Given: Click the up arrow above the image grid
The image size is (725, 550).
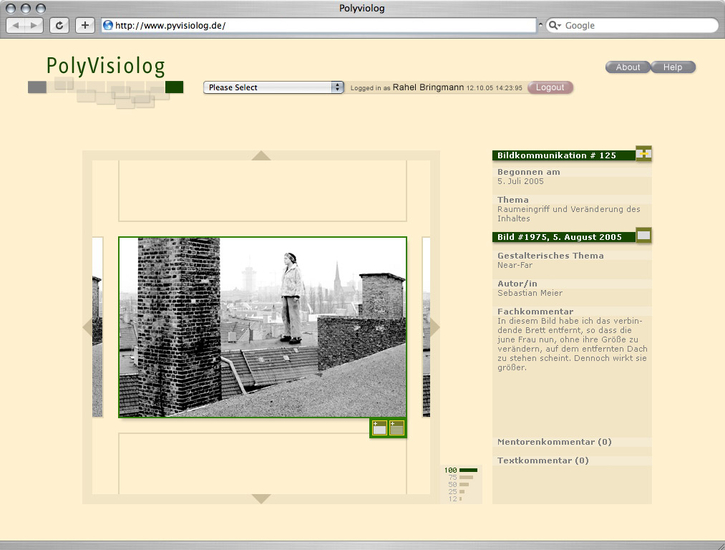Looking at the screenshot, I should pos(261,156).
